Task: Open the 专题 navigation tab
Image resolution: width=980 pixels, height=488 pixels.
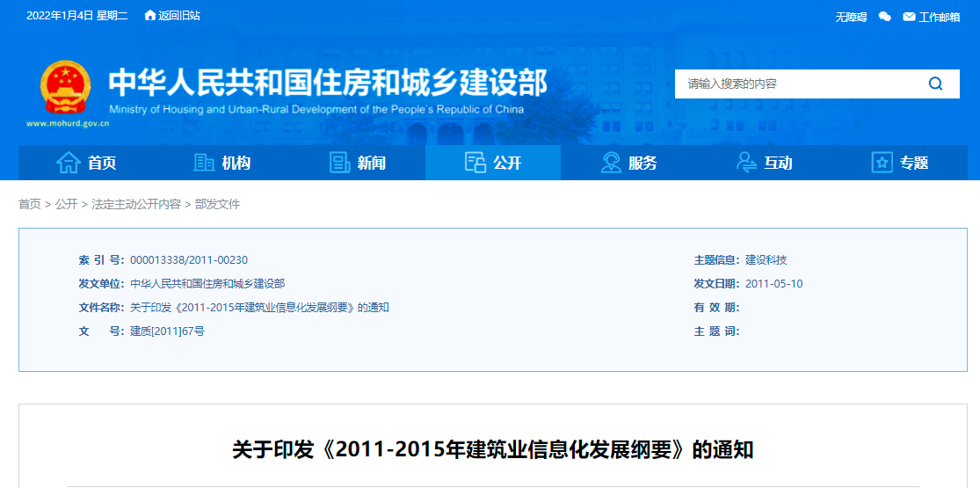Action: click(900, 163)
